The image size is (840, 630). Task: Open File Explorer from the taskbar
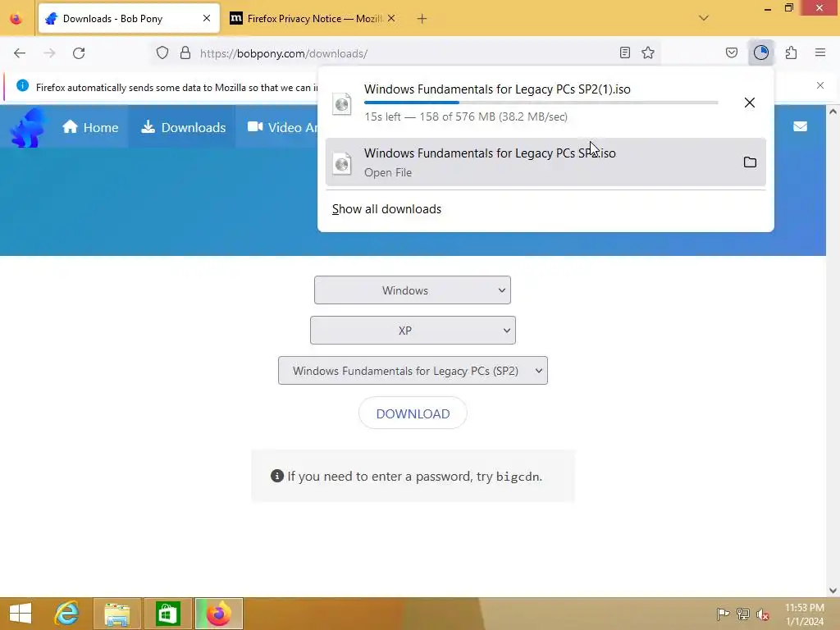pyautogui.click(x=117, y=614)
